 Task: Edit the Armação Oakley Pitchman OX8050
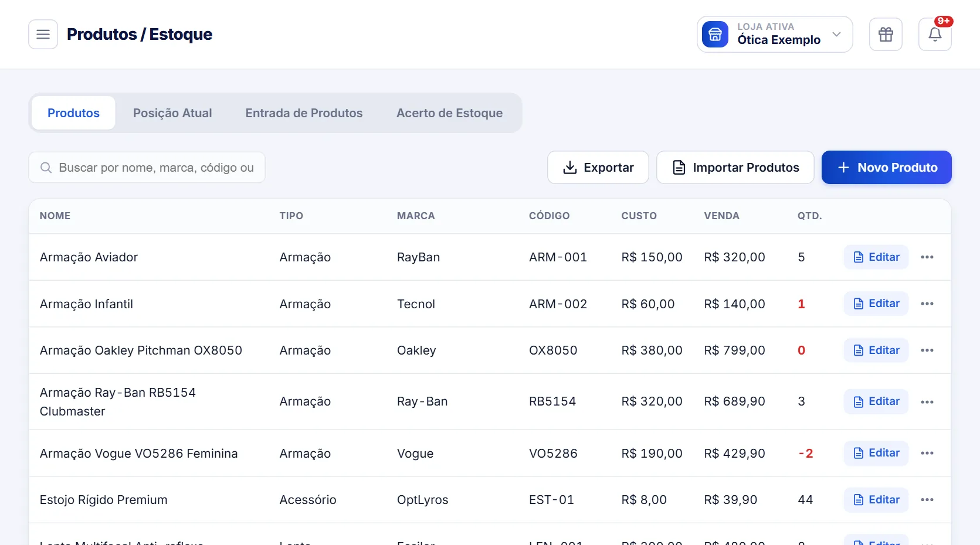(x=876, y=350)
